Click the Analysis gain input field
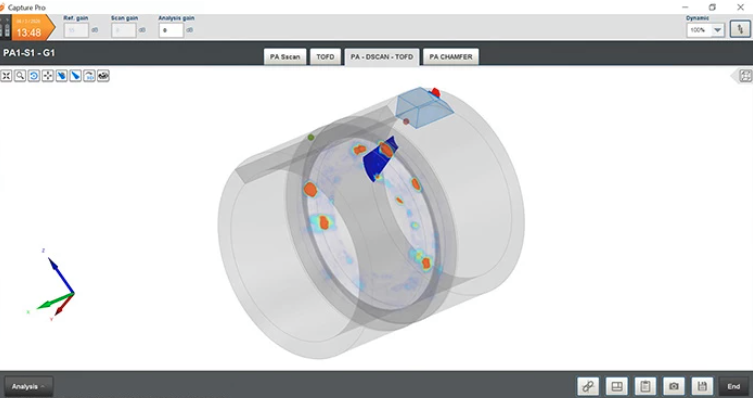Viewport: 753px width, 398px height. tap(171, 30)
